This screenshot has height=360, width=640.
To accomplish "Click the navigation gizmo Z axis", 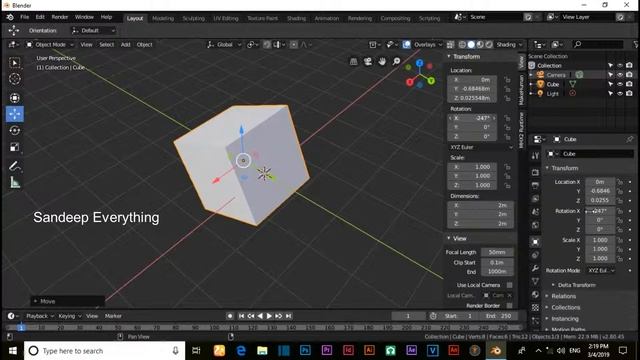I will pyautogui.click(x=420, y=63).
